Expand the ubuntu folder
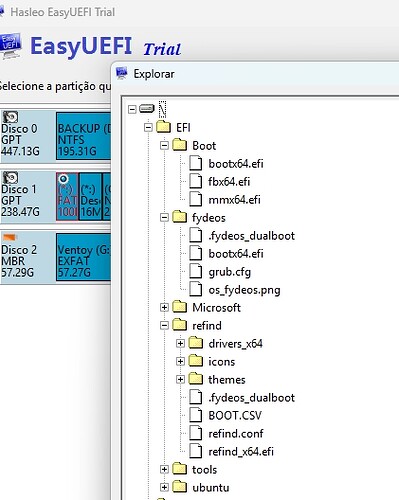399x500 pixels. point(164,487)
